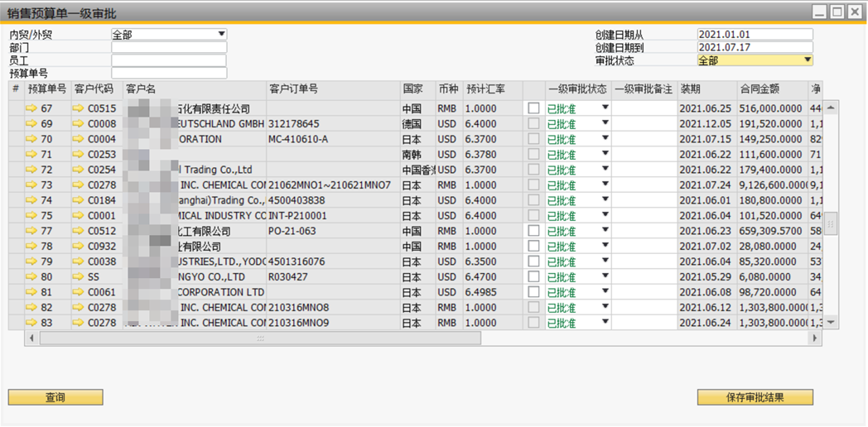Open budget order 69 link arrow

pyautogui.click(x=32, y=124)
